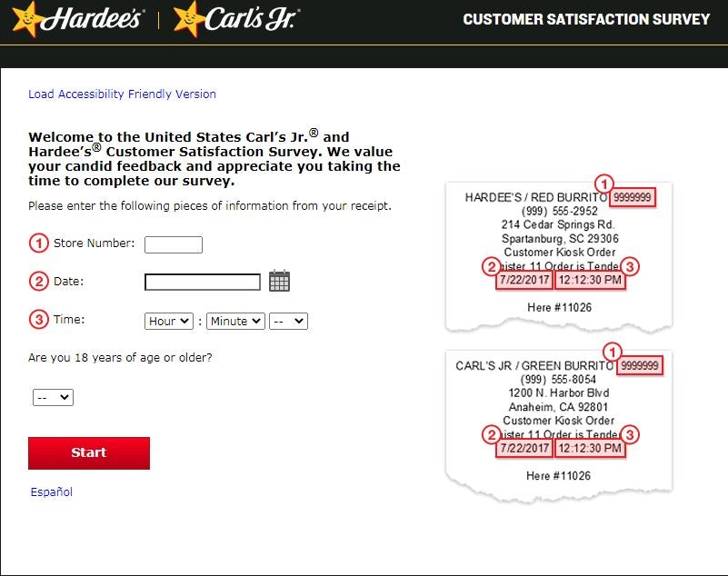Click the Time: label
This screenshot has height=576, width=728.
pos(69,319)
